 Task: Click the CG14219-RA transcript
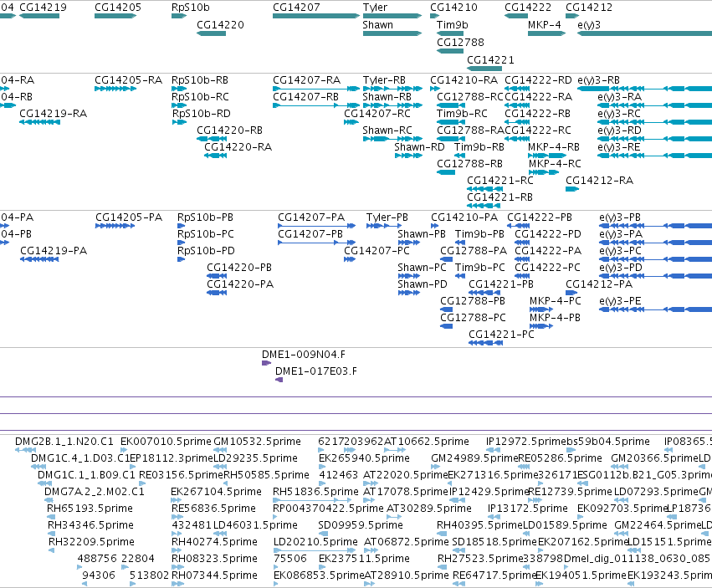(x=39, y=122)
